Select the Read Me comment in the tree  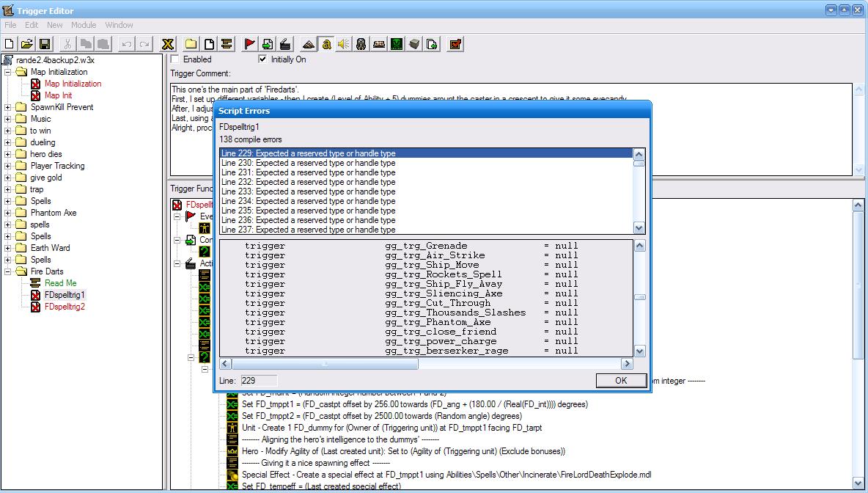point(60,283)
